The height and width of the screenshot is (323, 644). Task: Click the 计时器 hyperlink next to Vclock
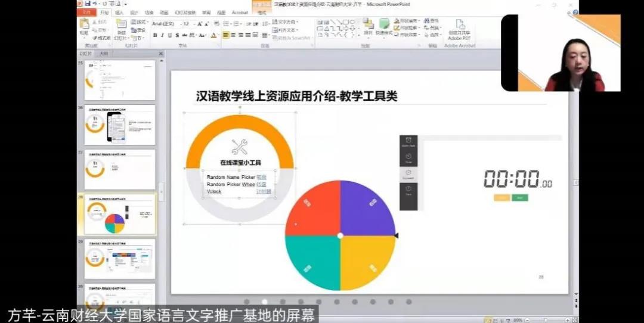[x=264, y=192]
